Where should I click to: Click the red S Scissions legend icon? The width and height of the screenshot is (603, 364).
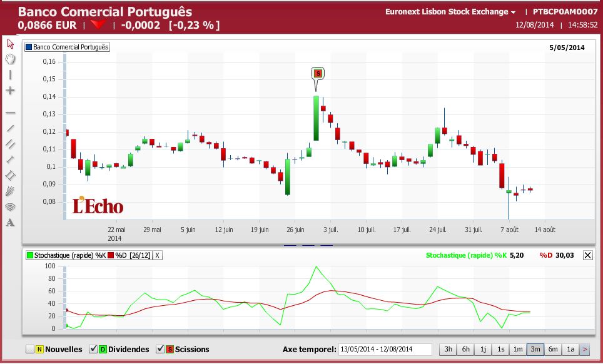tap(170, 349)
